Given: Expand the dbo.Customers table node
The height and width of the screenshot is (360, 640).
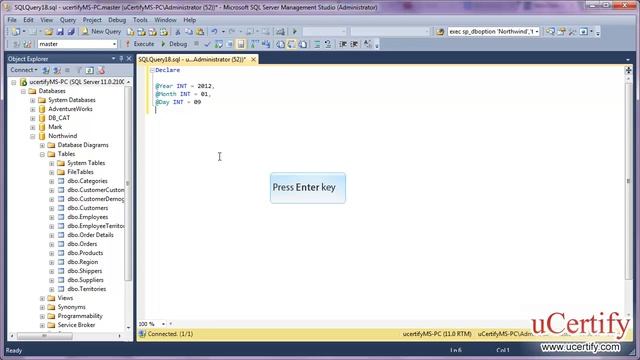Looking at the screenshot, I should (51, 208).
